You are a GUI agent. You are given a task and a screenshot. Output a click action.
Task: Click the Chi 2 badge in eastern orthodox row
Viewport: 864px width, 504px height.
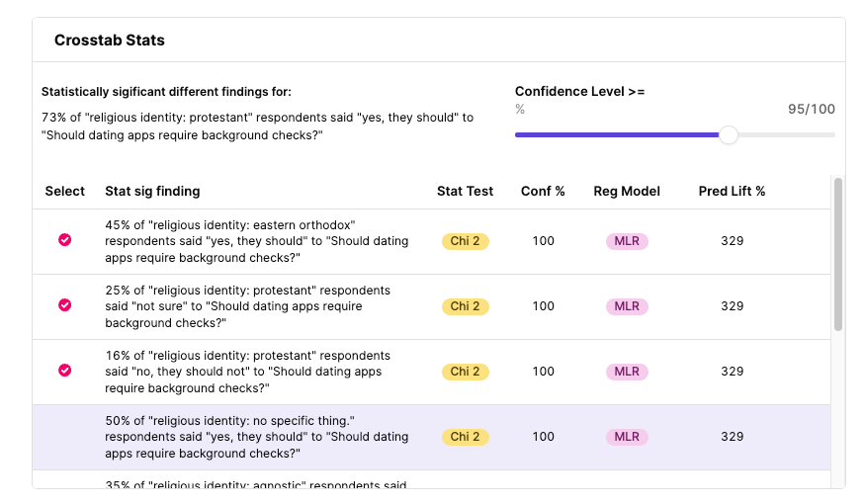click(465, 241)
